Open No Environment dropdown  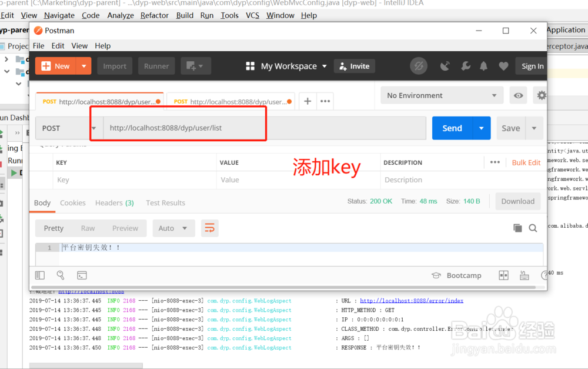[x=442, y=95]
